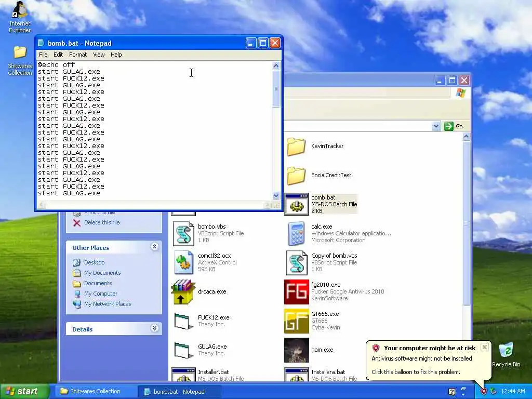Click the Delete this file link
The image size is (532, 399).
[102, 222]
